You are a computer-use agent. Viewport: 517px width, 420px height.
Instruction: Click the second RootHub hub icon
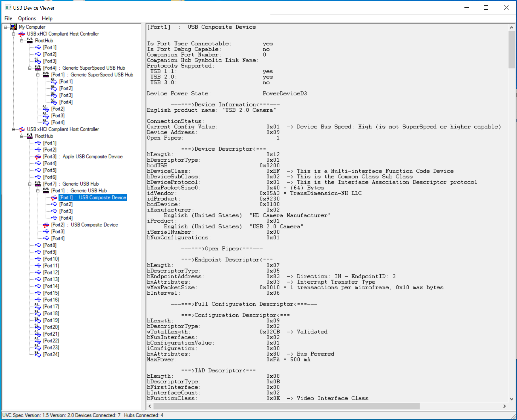[30, 136]
